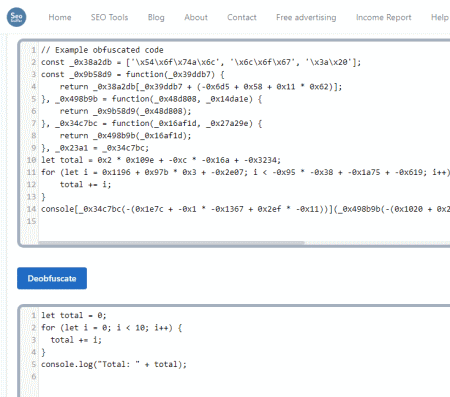
Task: Click empty line 6 in output editor
Action: [245, 377]
